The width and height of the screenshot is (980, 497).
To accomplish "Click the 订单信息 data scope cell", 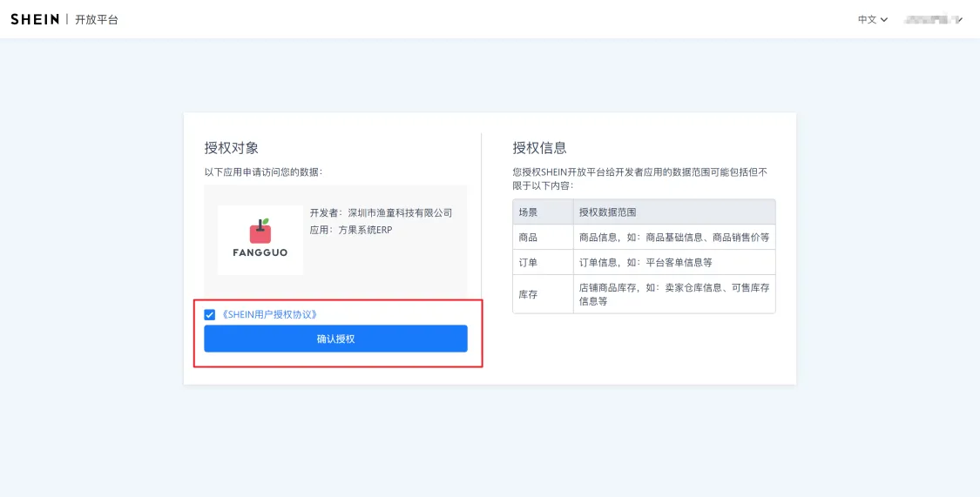I will point(674,262).
